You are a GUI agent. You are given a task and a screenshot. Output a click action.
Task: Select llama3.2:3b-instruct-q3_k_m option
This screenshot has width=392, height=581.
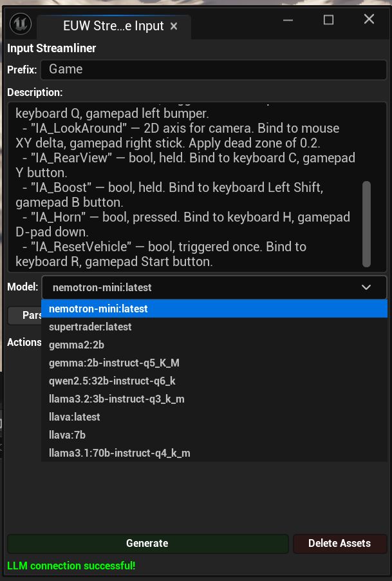point(117,399)
